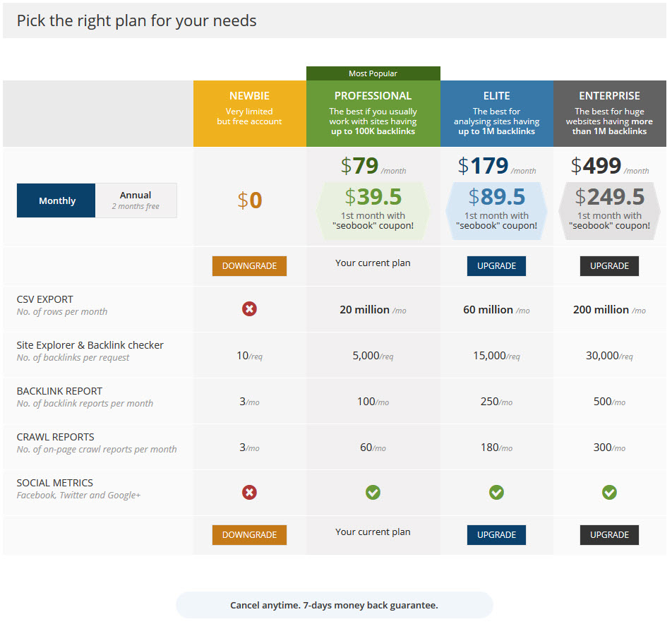Click the $249.5 Enterprise coupon badge
672x624 pixels.
click(x=609, y=210)
